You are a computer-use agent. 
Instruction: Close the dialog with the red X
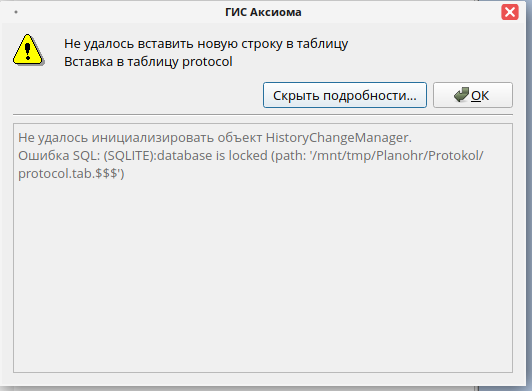pyautogui.click(x=510, y=12)
